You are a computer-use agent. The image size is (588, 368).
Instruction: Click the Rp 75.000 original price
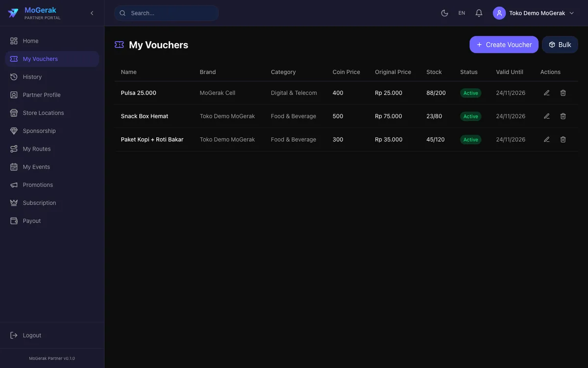[x=389, y=116]
